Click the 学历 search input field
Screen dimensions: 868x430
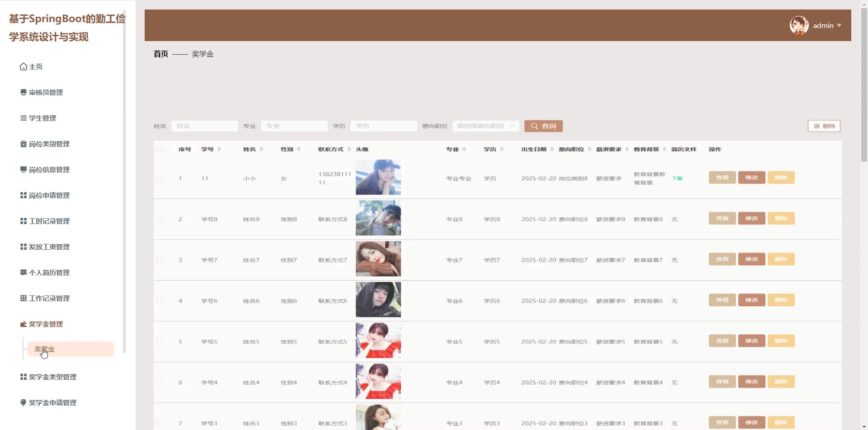(x=384, y=126)
